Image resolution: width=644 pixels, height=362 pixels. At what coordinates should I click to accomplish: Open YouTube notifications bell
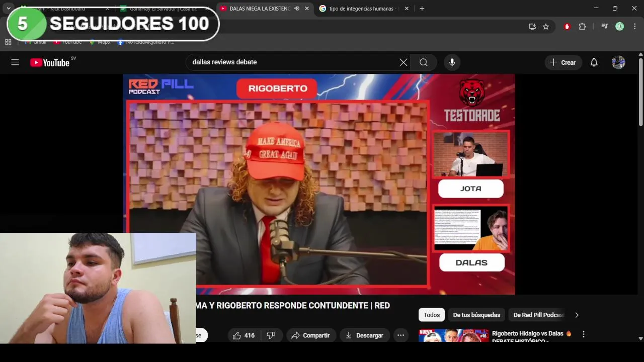594,62
